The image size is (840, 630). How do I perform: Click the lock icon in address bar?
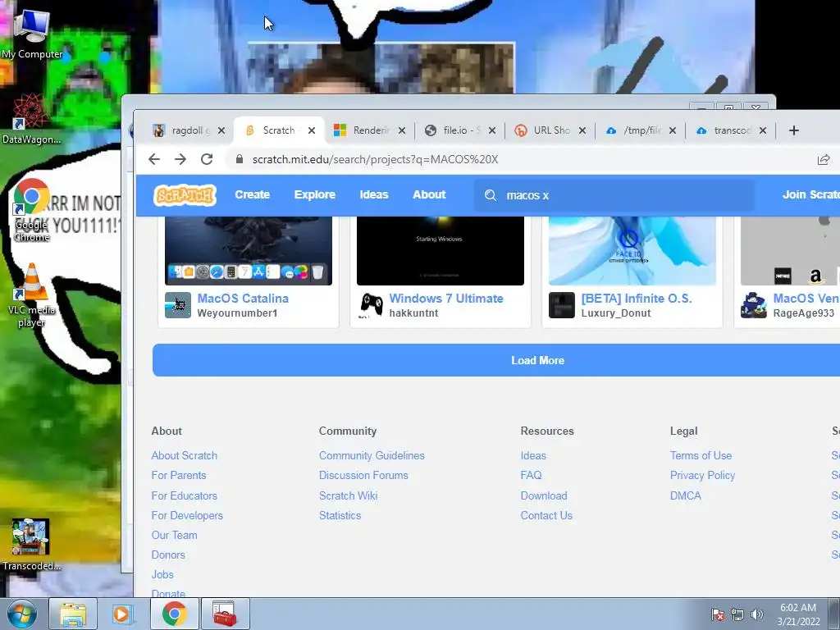click(240, 159)
